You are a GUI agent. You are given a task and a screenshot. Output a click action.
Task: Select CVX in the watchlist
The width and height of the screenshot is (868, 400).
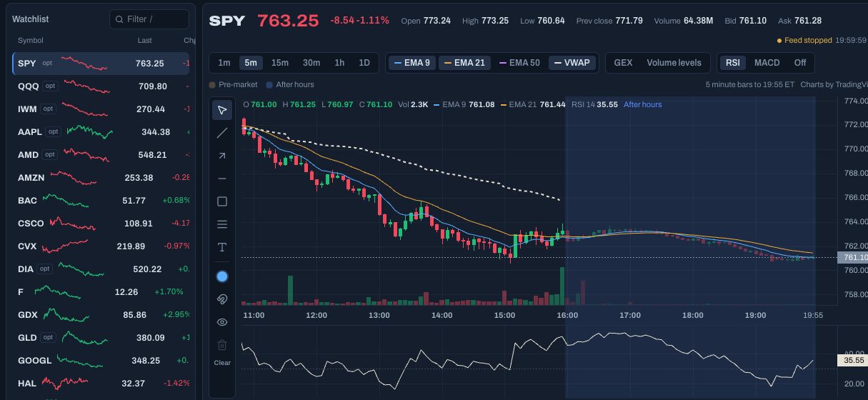click(101, 246)
